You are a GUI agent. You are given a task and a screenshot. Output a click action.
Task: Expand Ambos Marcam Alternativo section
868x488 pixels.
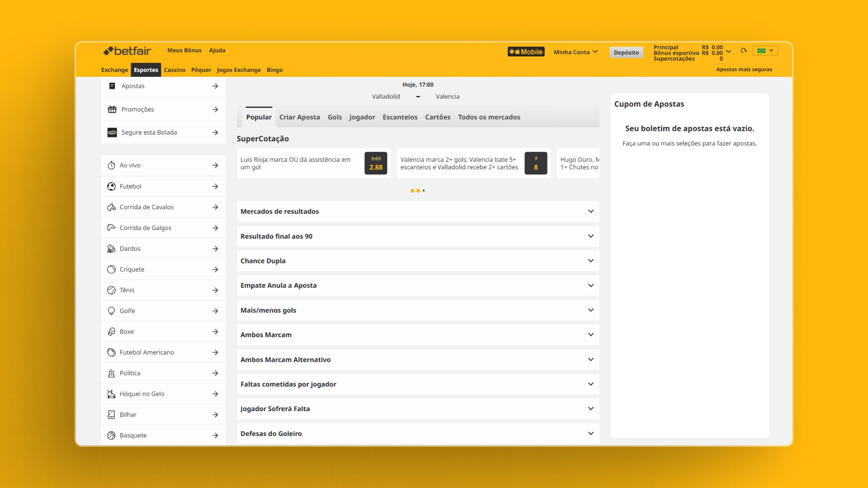418,360
